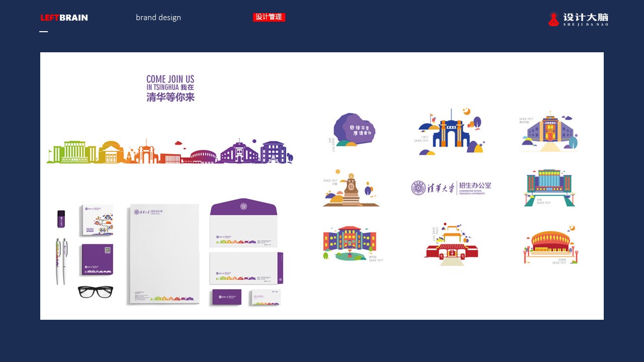Screen dimensions: 644x362
Task: Click the purple-winged hall with orange entrance
Action: pyautogui.click(x=549, y=132)
